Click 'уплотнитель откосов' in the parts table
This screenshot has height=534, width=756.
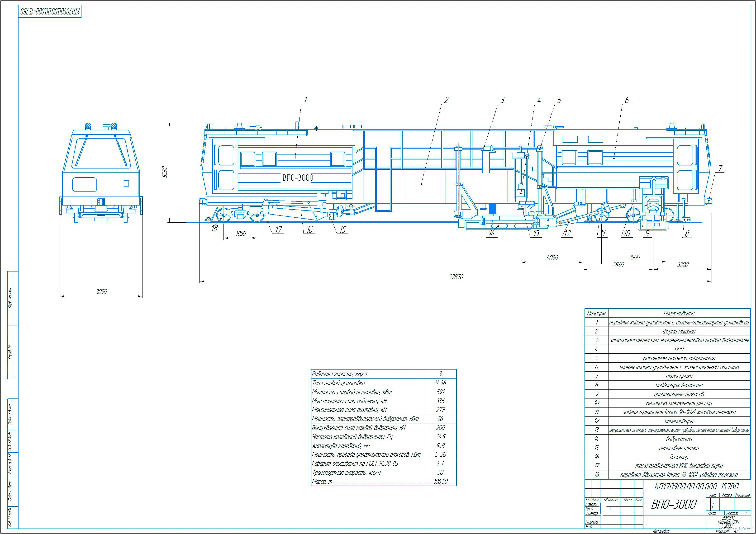pos(679,394)
